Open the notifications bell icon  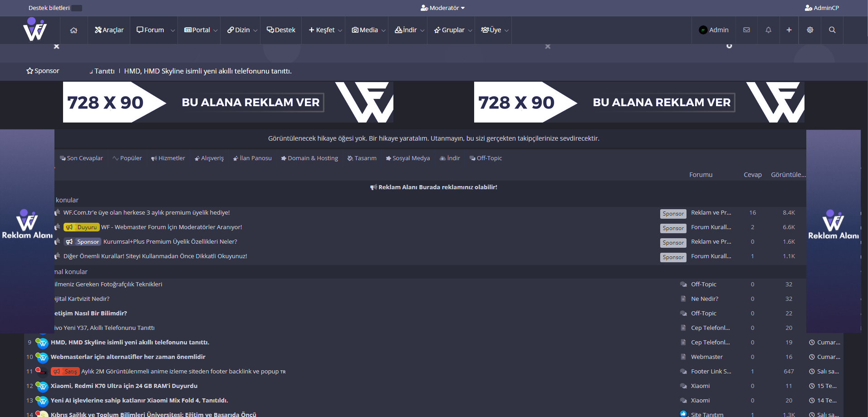(768, 30)
